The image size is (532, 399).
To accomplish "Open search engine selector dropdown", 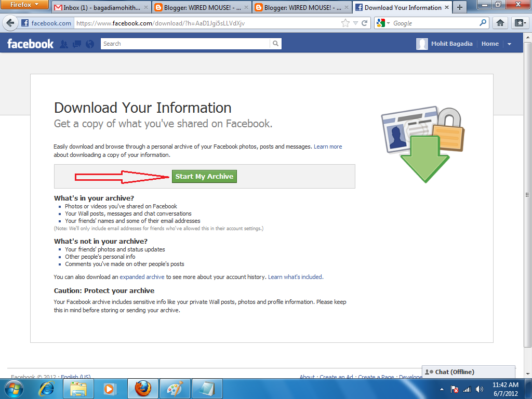I will tap(383, 23).
